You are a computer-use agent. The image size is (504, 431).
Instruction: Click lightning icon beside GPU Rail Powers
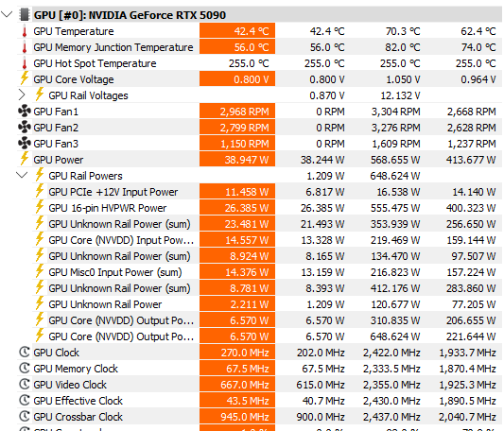(40, 175)
